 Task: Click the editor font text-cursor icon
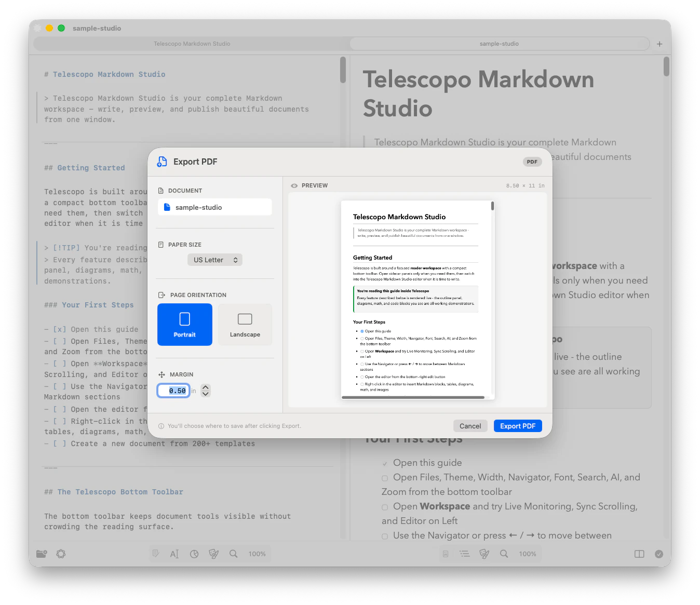click(174, 554)
